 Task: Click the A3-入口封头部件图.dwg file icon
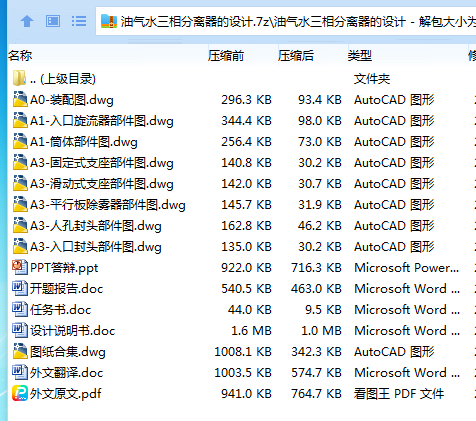pos(20,246)
